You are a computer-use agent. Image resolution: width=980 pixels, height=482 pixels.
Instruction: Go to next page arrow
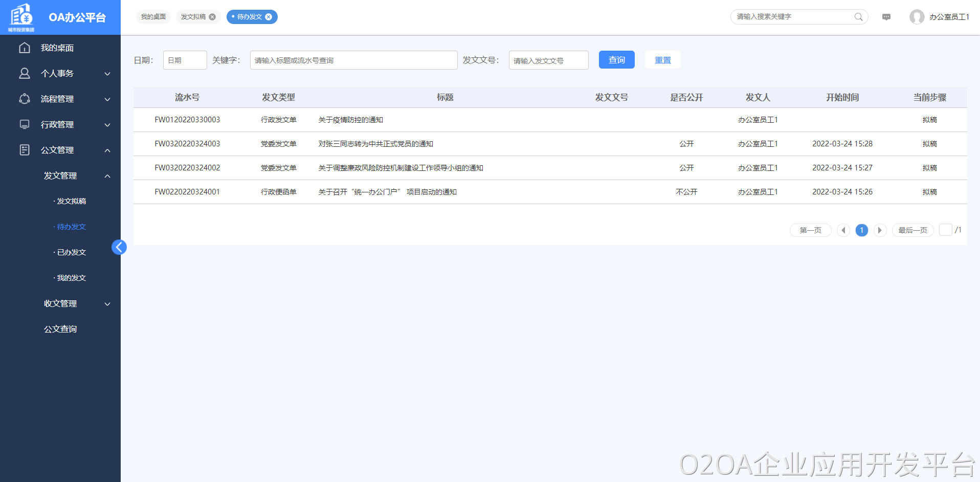tap(880, 230)
